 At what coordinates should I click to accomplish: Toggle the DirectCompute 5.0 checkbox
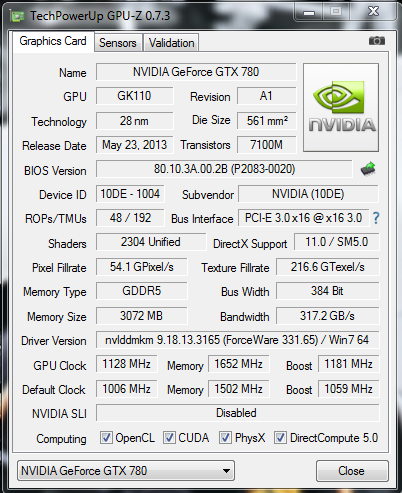pos(280,437)
